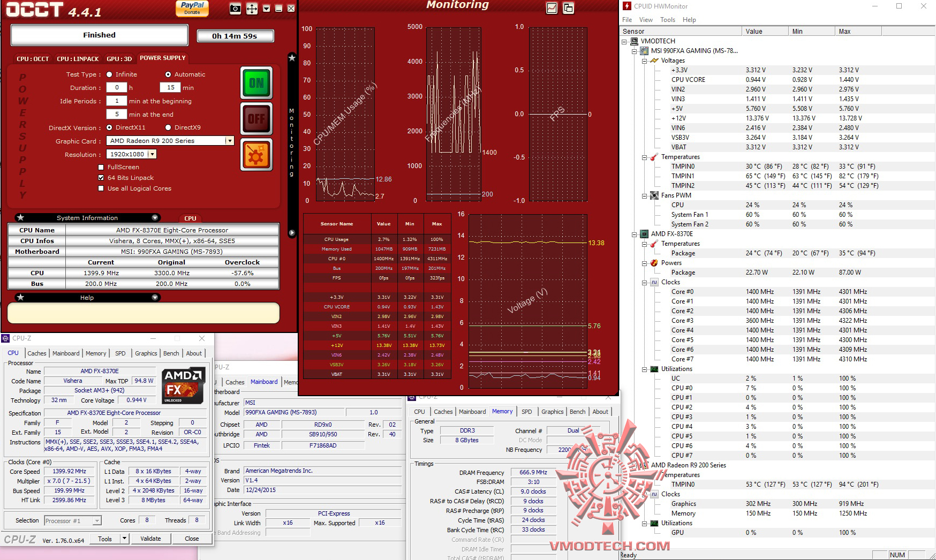Click the star icon beside Help

coord(20,297)
